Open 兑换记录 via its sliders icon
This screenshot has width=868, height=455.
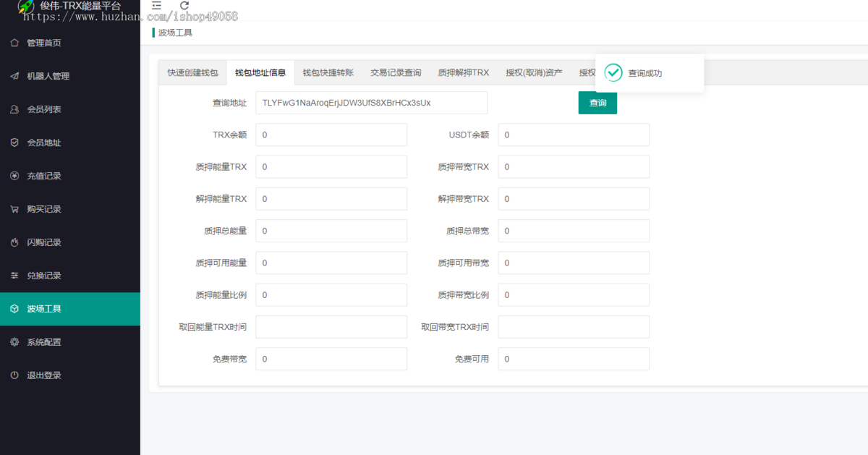[x=14, y=276]
